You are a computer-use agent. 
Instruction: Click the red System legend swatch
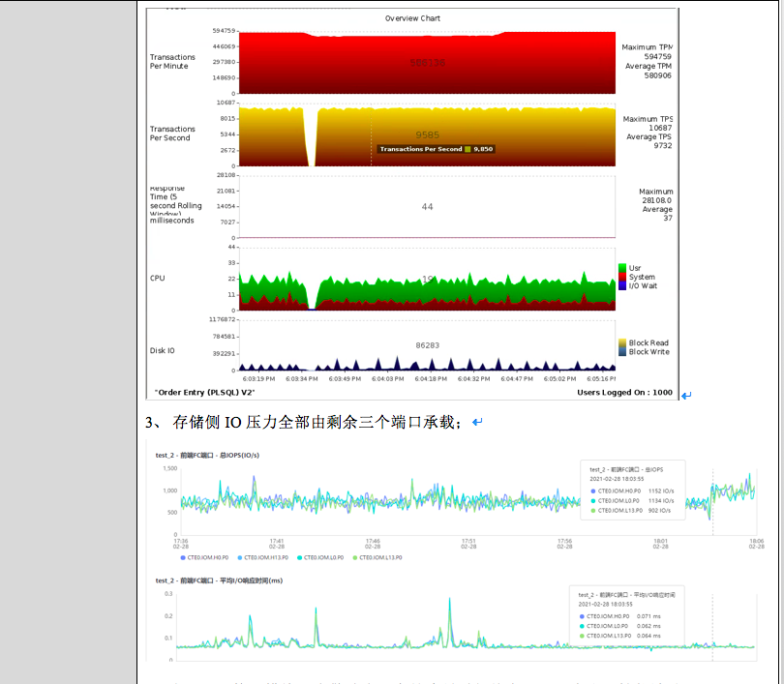[622, 277]
